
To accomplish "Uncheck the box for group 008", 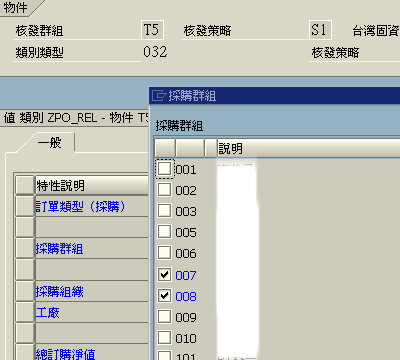I will pyautogui.click(x=164, y=295).
